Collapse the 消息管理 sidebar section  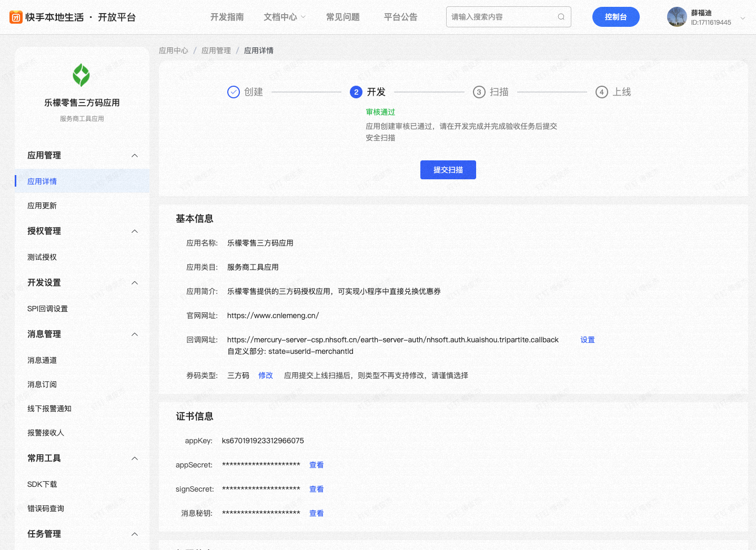tap(135, 334)
